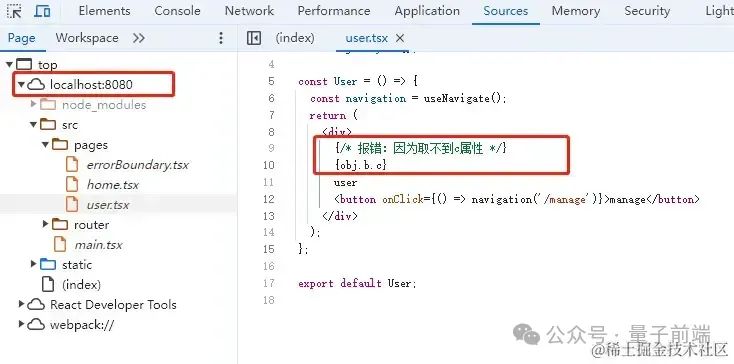Collapse the top frame arrow
Image resolution: width=734 pixels, height=364 pixels.
[x=9, y=64]
